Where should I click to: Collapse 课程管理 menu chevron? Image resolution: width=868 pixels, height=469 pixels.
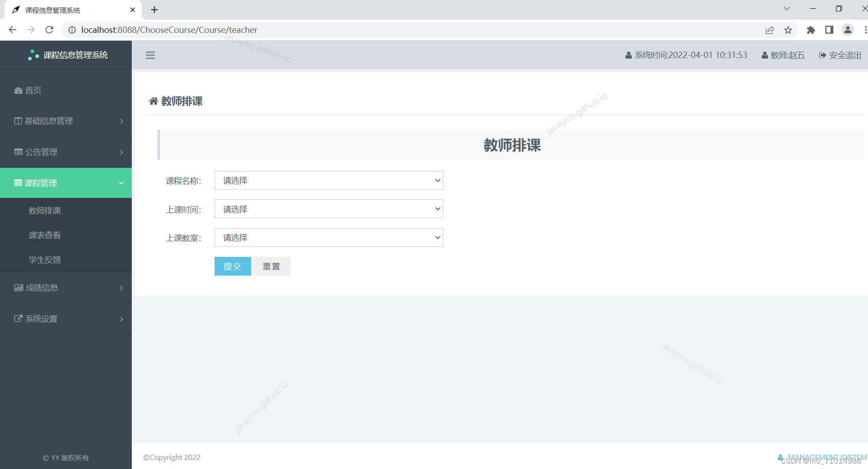[121, 183]
